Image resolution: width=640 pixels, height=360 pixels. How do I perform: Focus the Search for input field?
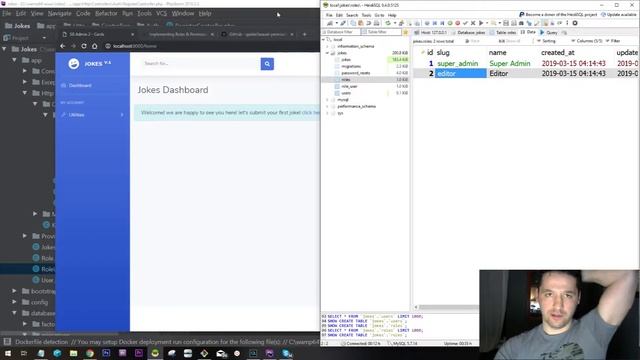(201, 64)
